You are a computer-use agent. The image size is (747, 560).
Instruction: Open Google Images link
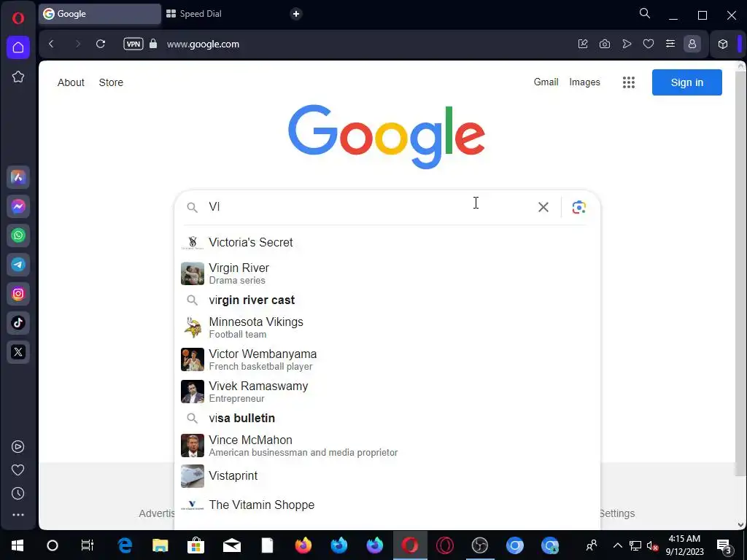[584, 82]
